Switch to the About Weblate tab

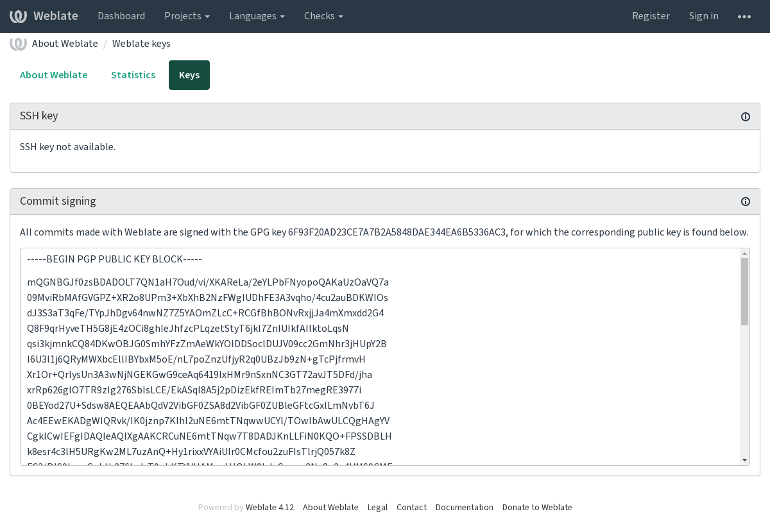[x=54, y=75]
